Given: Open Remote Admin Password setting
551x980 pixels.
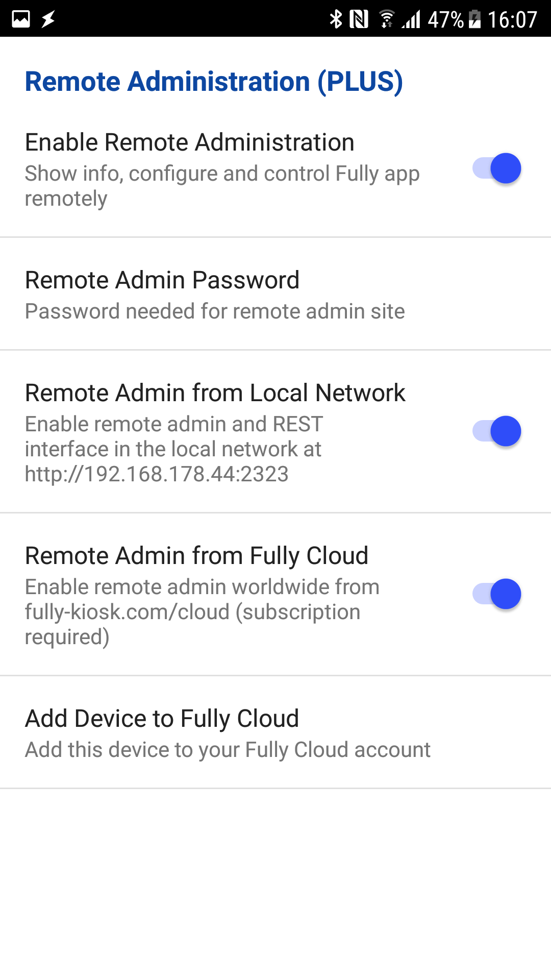Looking at the screenshot, I should coord(275,294).
